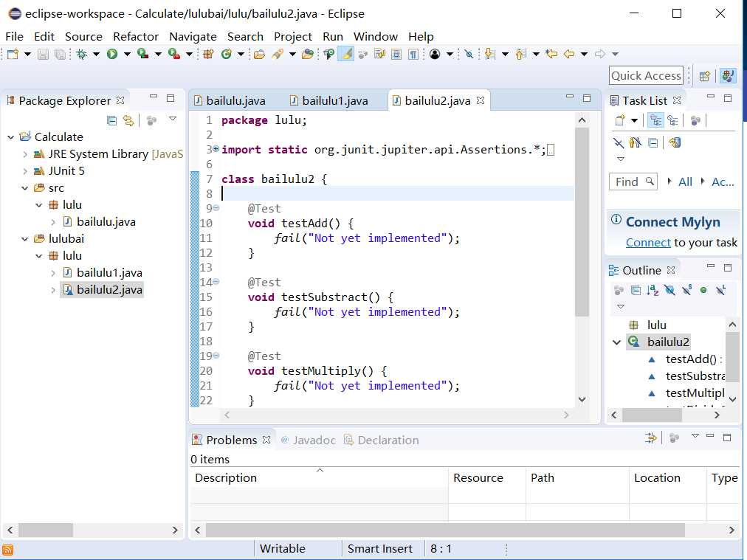Click the Description column header
The height and width of the screenshot is (560, 747).
(x=319, y=477)
